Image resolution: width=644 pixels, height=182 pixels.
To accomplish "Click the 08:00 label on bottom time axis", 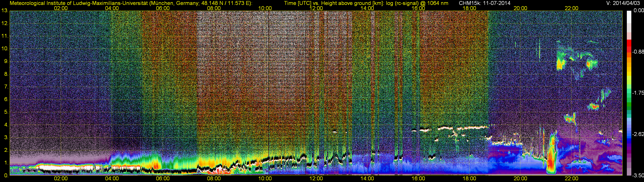I will (x=214, y=179).
